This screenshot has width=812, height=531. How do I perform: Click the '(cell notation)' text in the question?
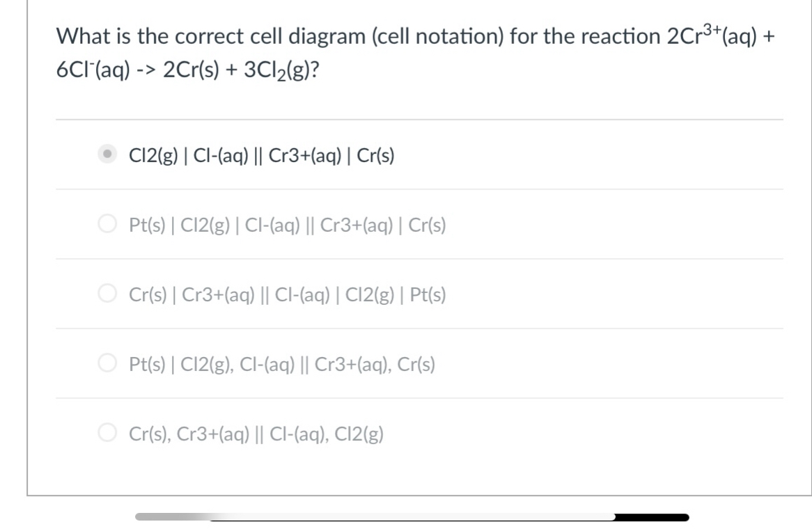(x=437, y=36)
